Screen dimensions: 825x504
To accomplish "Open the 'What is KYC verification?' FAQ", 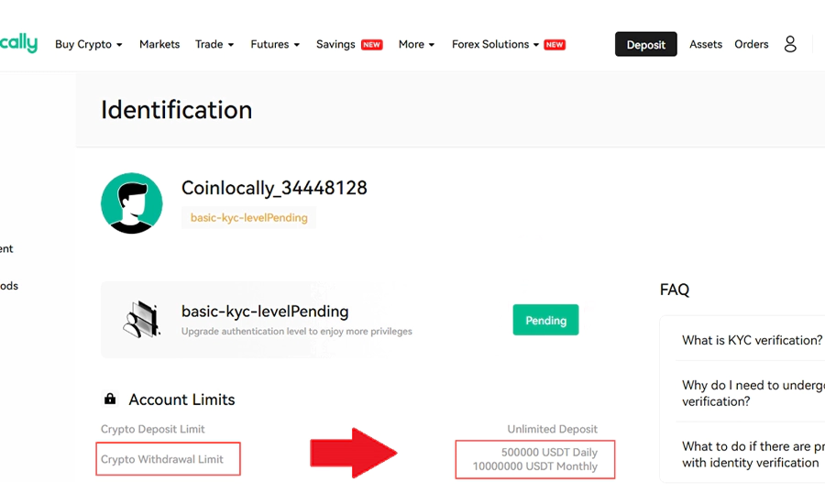I will (752, 340).
